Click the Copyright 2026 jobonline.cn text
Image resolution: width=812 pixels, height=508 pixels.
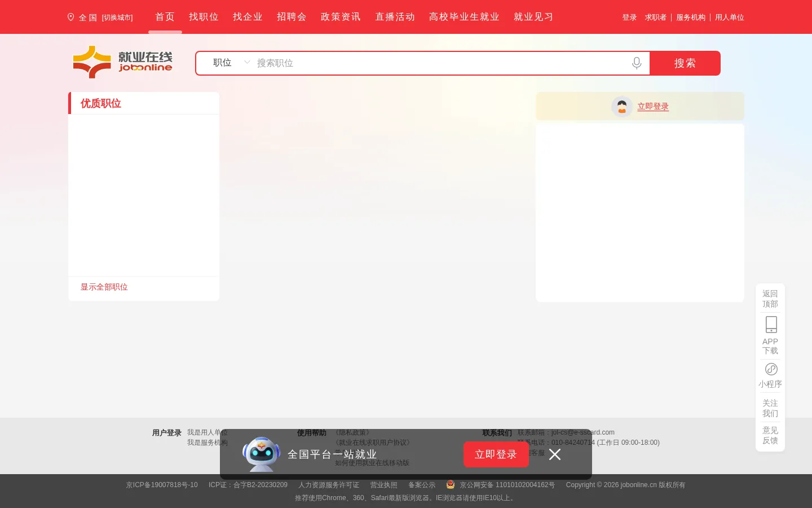[x=625, y=485]
